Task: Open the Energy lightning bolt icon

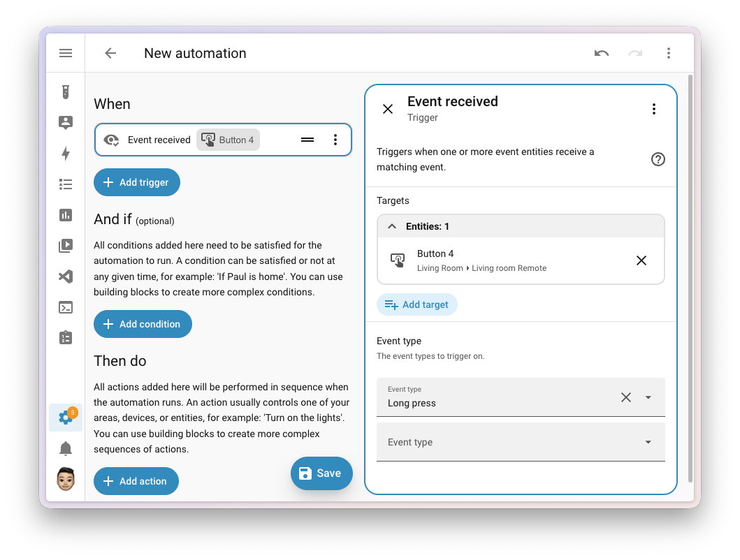Action: (66, 154)
